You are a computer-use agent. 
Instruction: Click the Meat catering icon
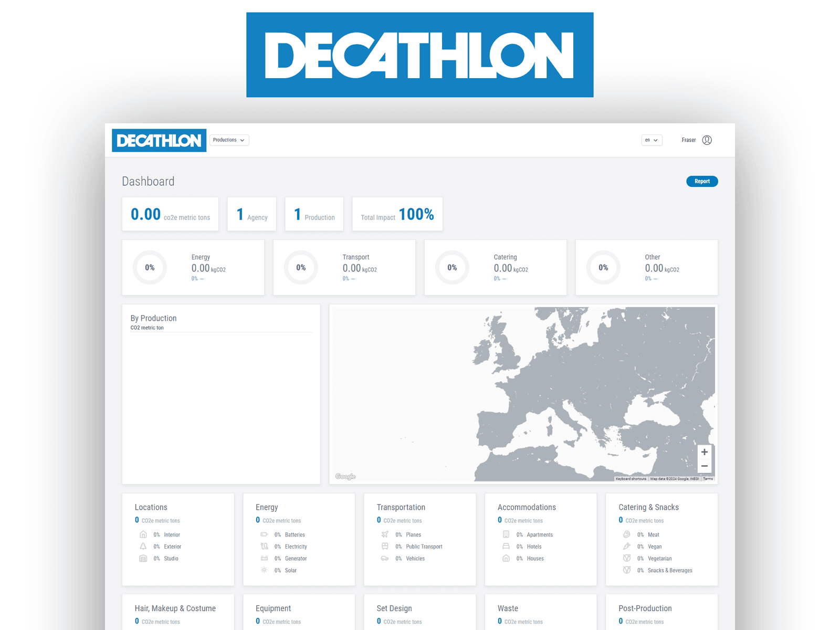pos(627,534)
